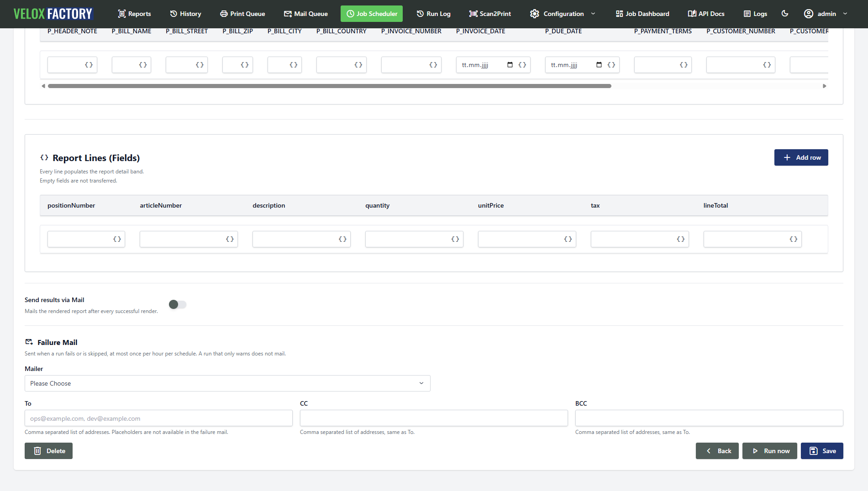
Task: Focus the failure mail BCC field
Action: click(x=709, y=418)
